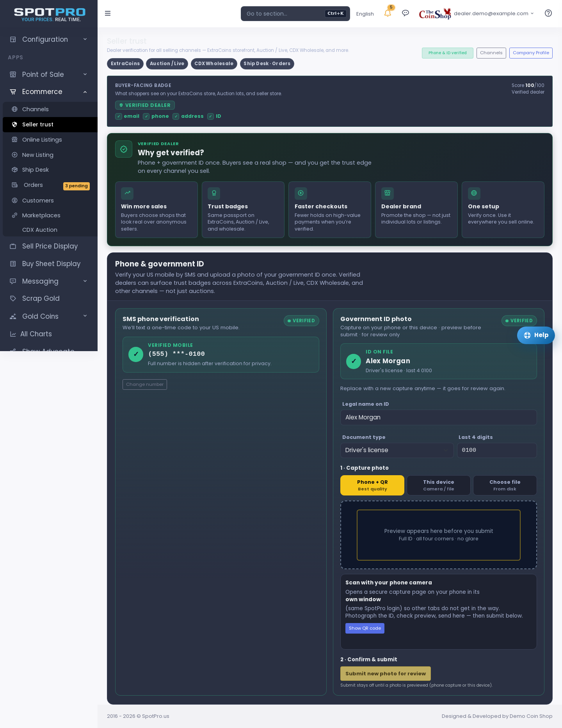
Task: Toggle the address verified check
Action: 176,116
